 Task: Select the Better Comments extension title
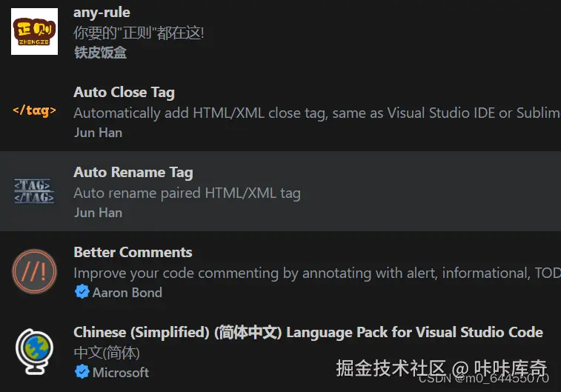[x=133, y=252]
